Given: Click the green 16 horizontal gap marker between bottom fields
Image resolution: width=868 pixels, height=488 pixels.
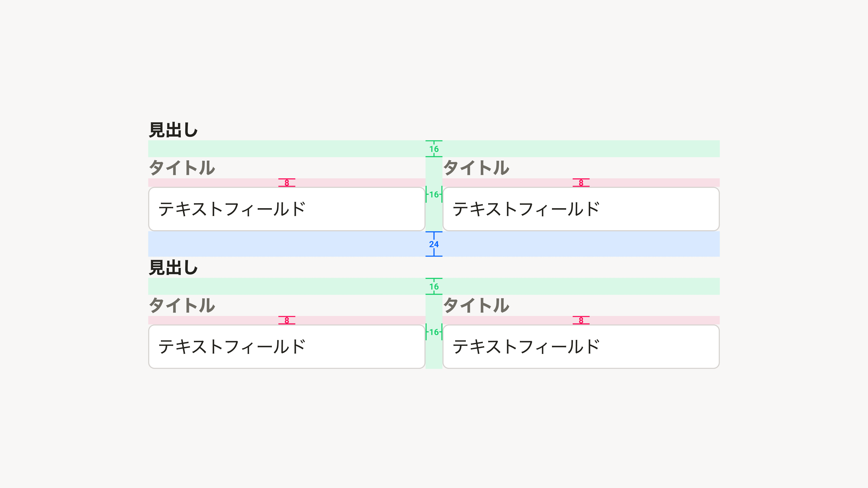Looking at the screenshot, I should (x=434, y=332).
